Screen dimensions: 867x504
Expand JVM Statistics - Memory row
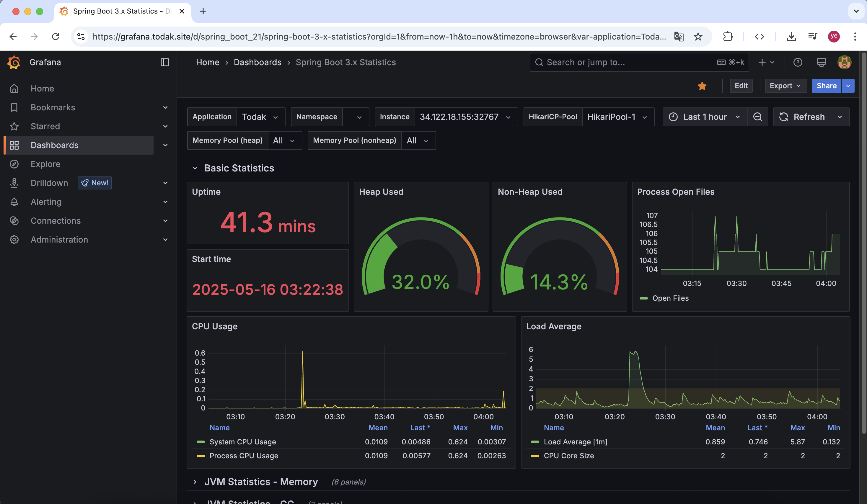[x=260, y=482]
